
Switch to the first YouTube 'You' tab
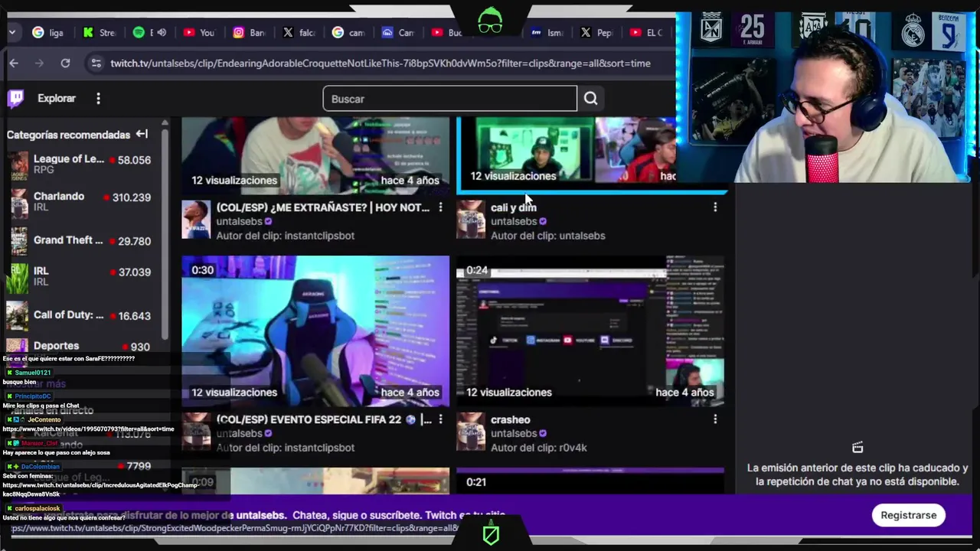(x=199, y=32)
